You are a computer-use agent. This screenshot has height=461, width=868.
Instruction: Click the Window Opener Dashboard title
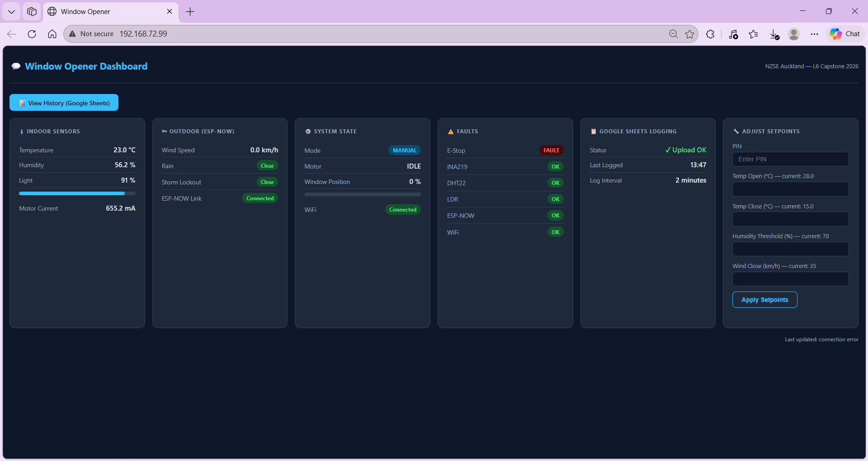tap(86, 66)
